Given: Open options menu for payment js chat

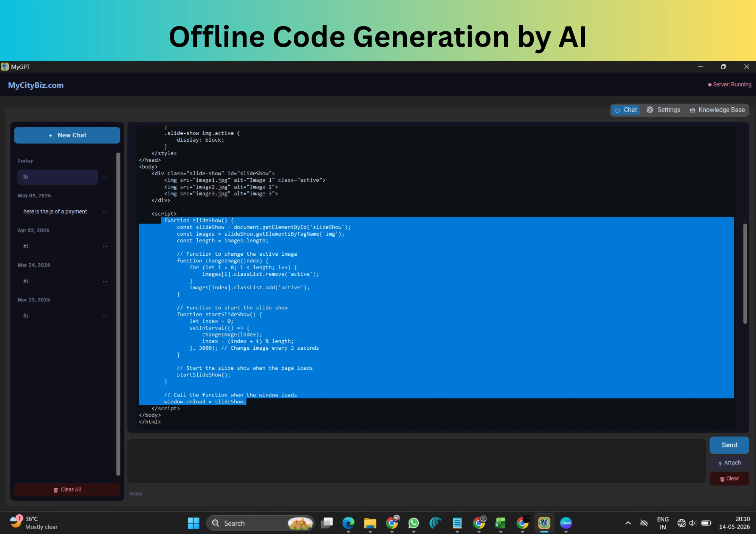Looking at the screenshot, I should pyautogui.click(x=105, y=211).
